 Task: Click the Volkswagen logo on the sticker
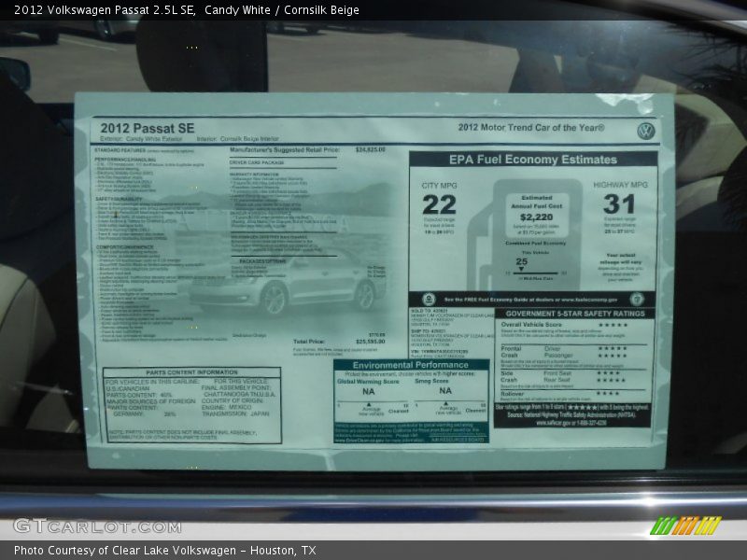(645, 131)
